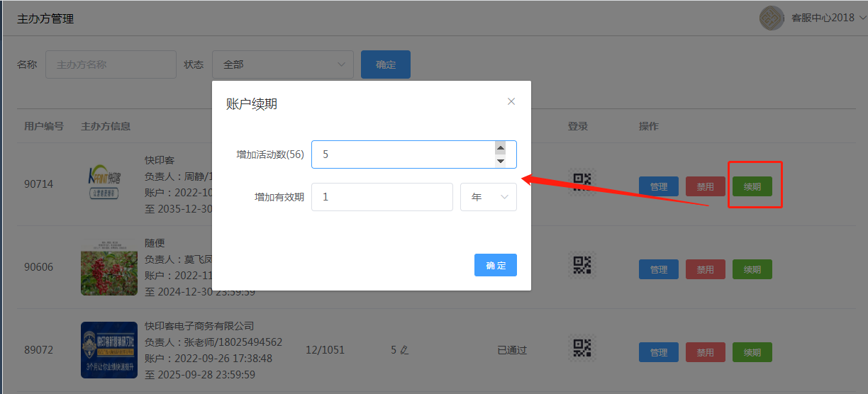
Task: Open the 年 unit dropdown
Action: 488,197
